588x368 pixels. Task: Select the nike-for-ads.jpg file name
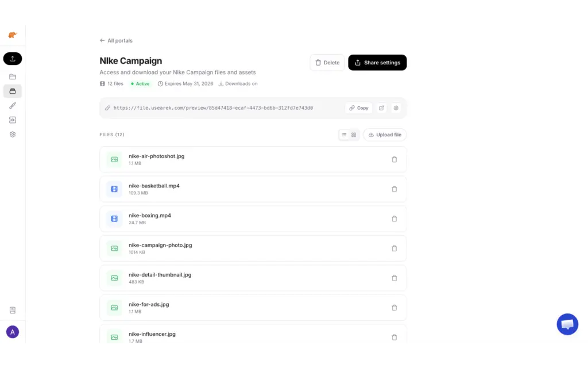[x=149, y=305]
